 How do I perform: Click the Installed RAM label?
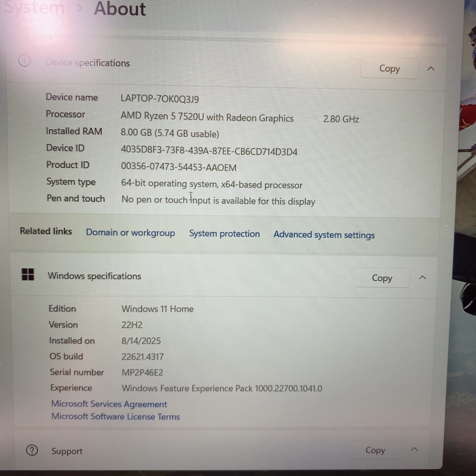(74, 131)
